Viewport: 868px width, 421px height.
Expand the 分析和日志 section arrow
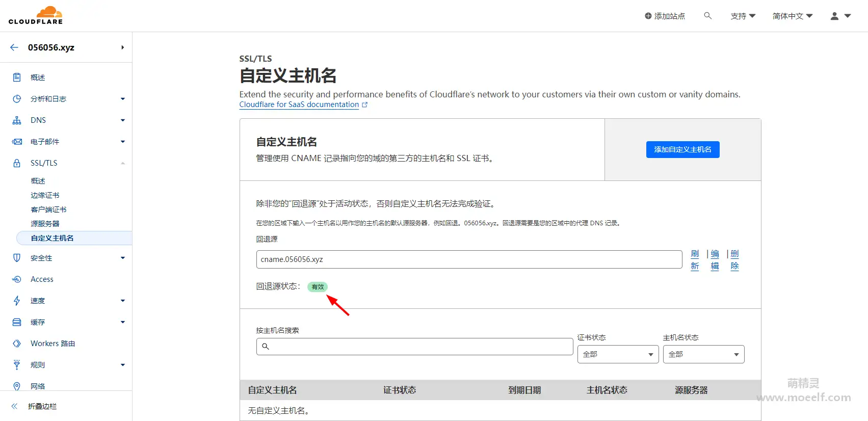[123, 99]
